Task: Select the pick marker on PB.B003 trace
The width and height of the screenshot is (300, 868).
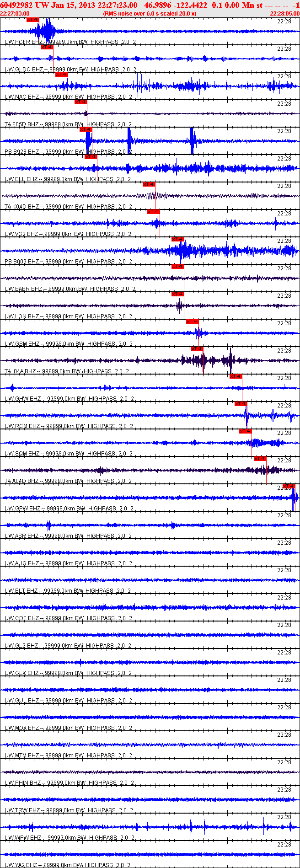Action: (177, 239)
